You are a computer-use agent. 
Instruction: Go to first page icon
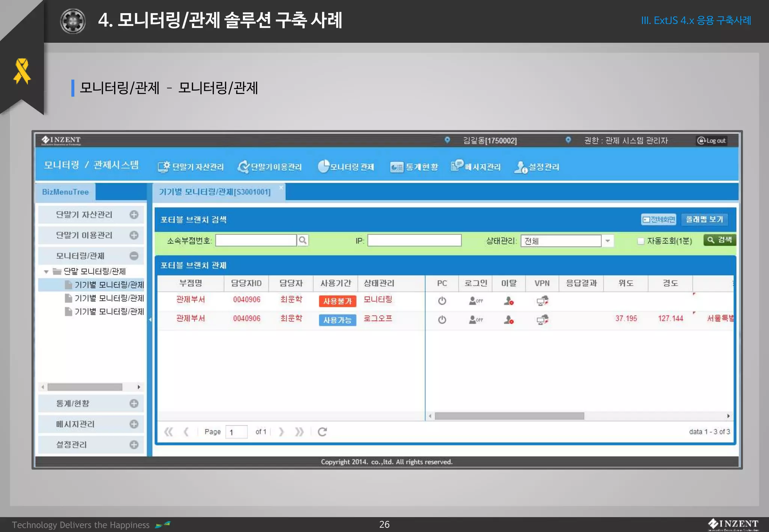click(x=169, y=432)
